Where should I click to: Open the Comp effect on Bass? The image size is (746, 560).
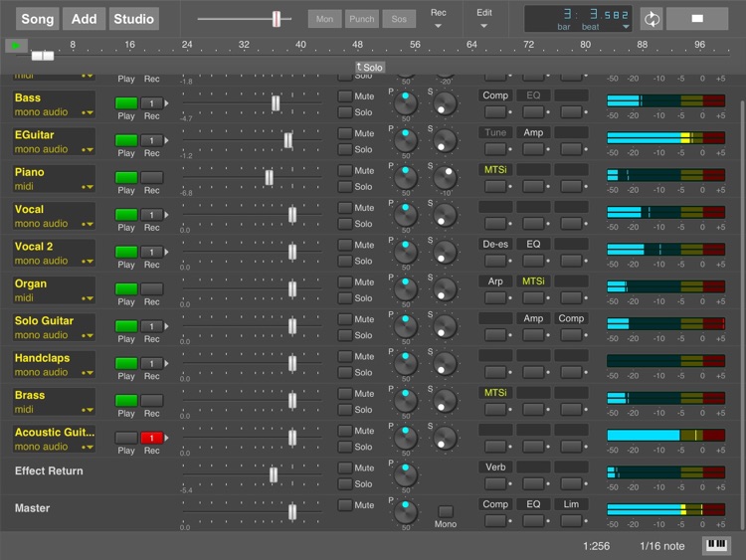495,95
